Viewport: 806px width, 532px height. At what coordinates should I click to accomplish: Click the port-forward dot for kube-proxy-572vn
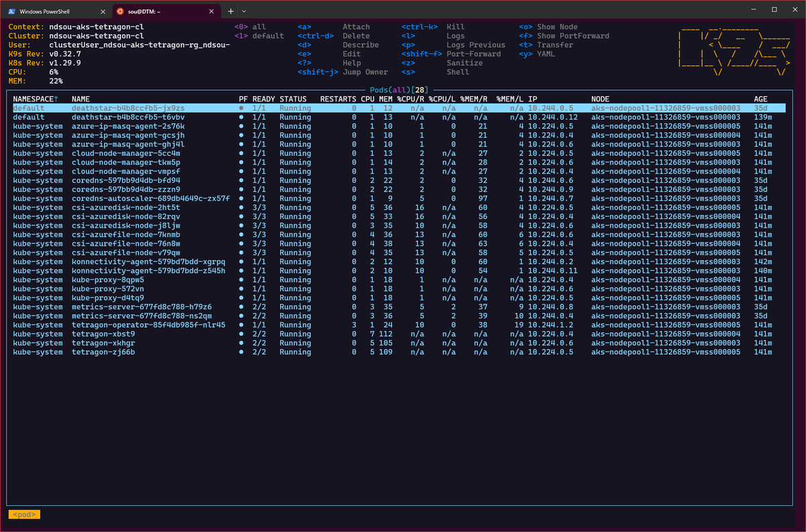tap(241, 289)
